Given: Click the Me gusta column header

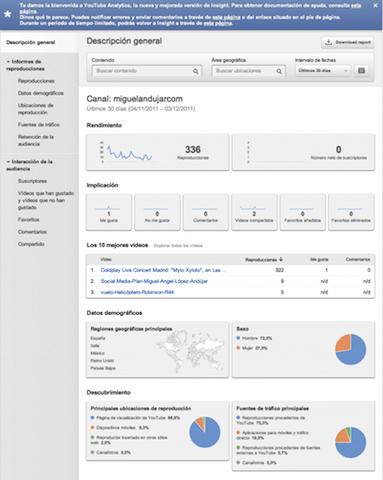Looking at the screenshot, I should pyautogui.click(x=319, y=259).
